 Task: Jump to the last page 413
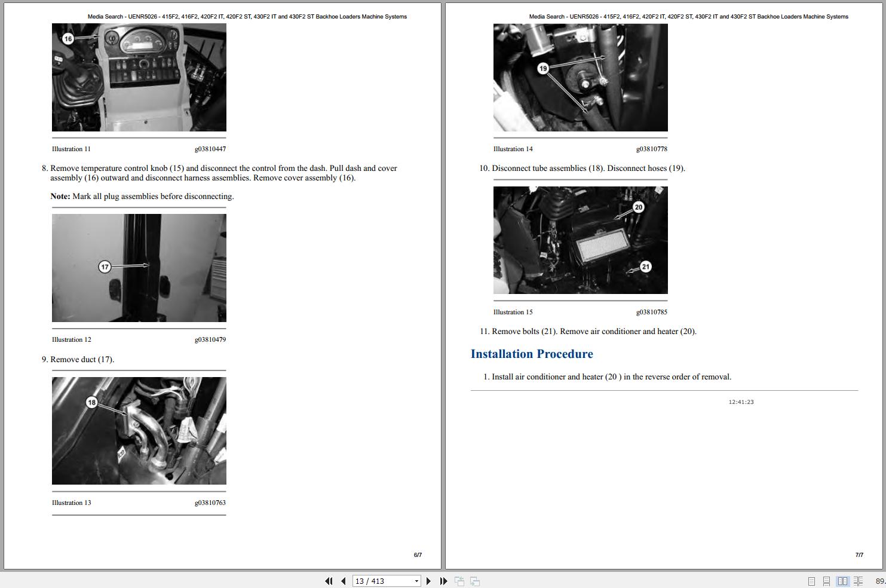click(x=443, y=580)
